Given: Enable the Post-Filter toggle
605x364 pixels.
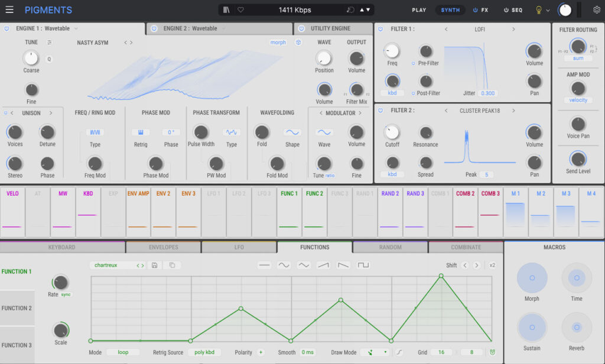Looking at the screenshot, I should coord(413,93).
